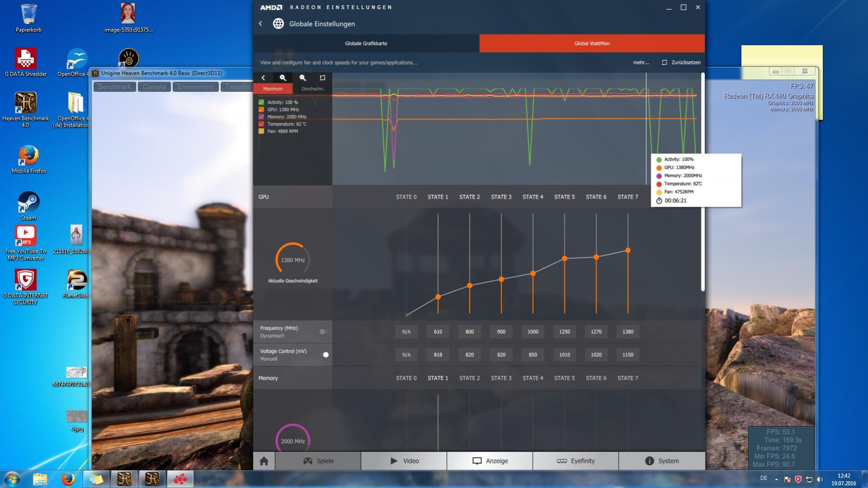Click the 1380 frequency field

[628, 332]
